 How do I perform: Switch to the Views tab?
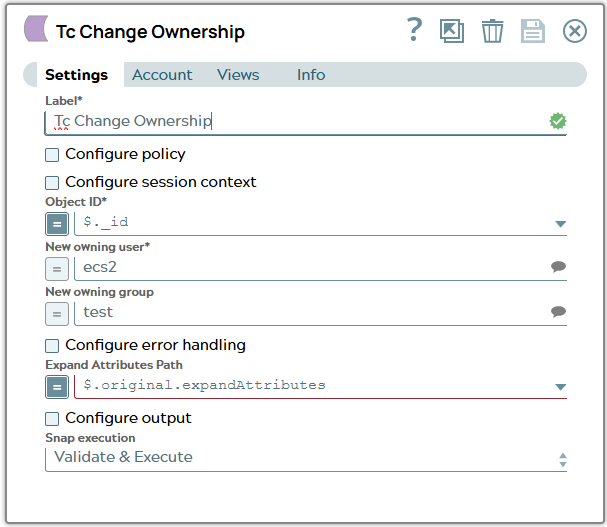(x=238, y=75)
